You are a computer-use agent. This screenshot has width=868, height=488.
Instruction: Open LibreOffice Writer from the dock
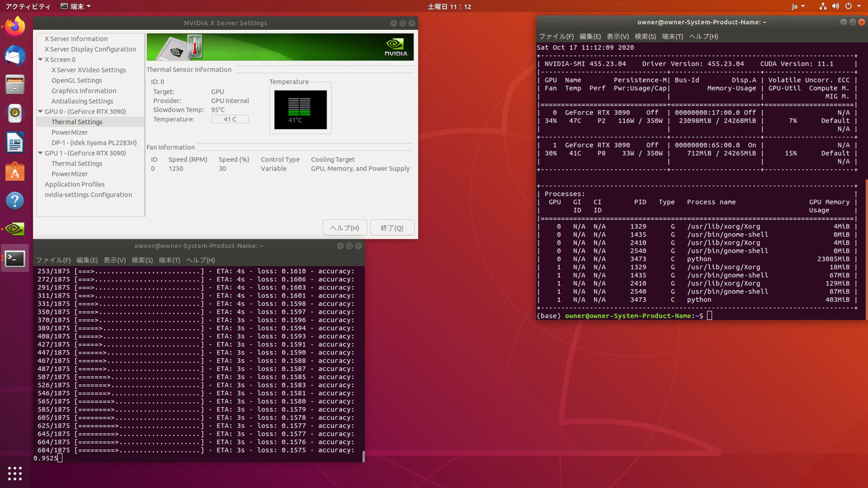(15, 143)
